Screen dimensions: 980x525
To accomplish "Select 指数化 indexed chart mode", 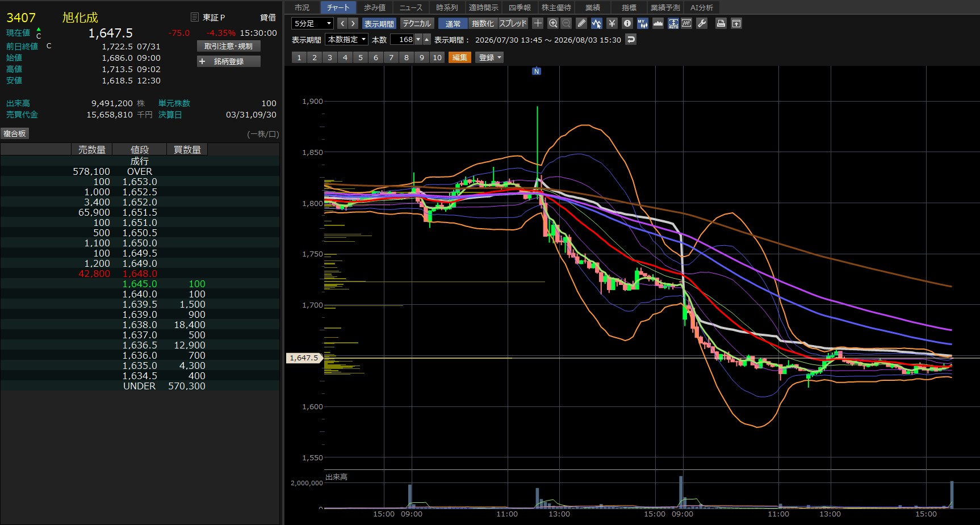I will pos(483,23).
